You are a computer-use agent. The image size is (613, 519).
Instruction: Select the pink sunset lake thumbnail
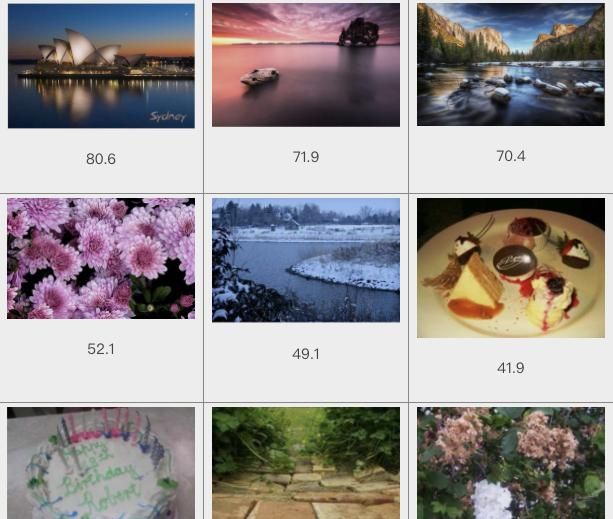coord(306,65)
